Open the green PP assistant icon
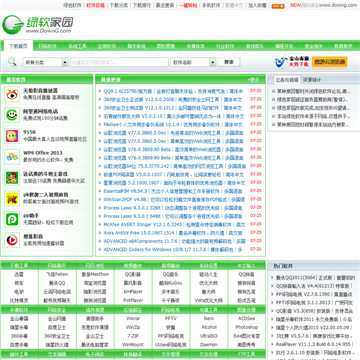The width and height of the screenshot is (360, 360). [12, 219]
